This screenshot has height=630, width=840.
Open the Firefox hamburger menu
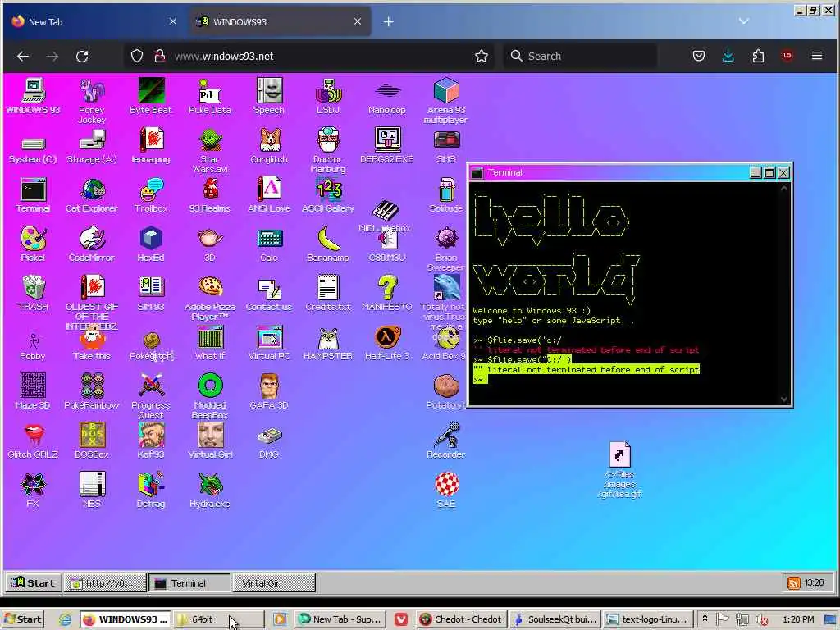[x=816, y=56]
